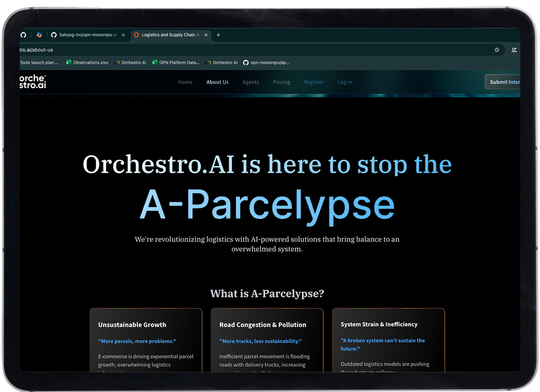This screenshot has height=392, width=540.
Task: Bookmark this page with the star icon
Action: tap(496, 50)
